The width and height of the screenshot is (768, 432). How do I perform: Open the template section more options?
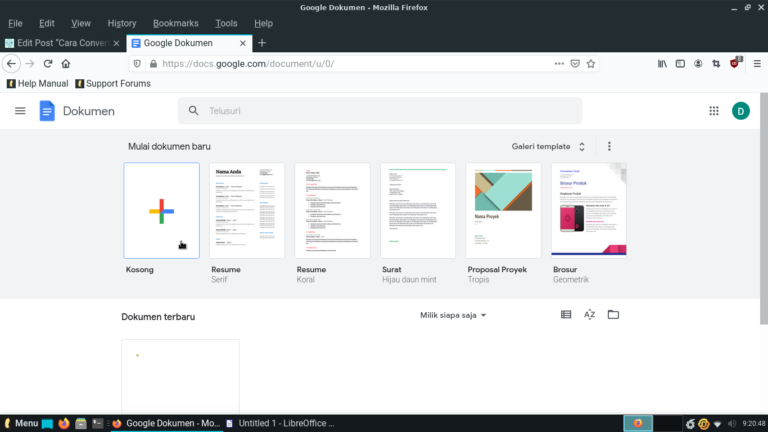point(609,146)
